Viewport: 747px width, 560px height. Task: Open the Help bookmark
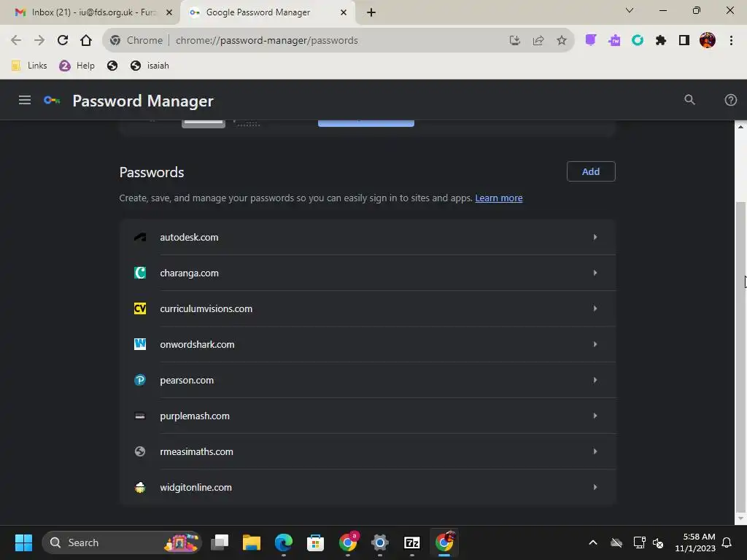77,66
